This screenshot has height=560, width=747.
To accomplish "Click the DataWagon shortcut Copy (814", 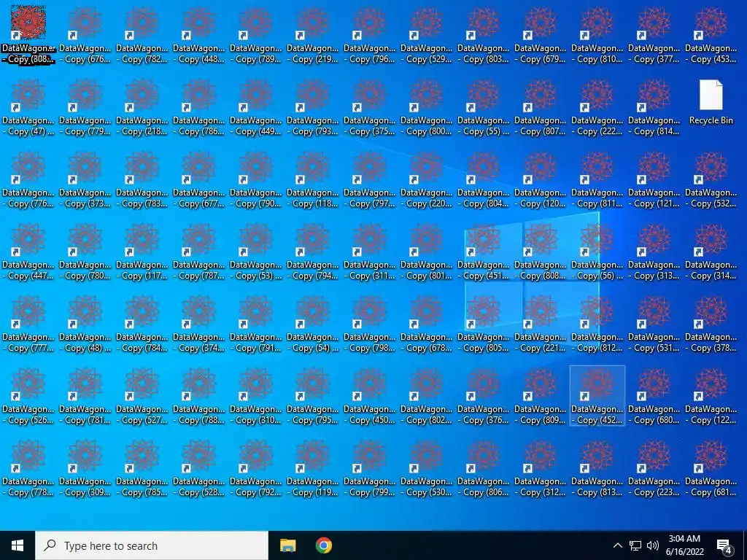I will coord(654,108).
